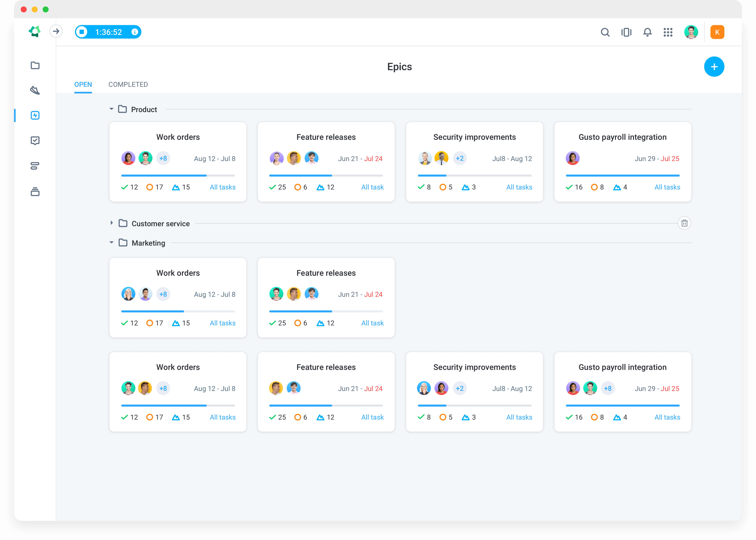Image resolution: width=756 pixels, height=540 pixels.
Task: Reveal more assignees via the +8 badge
Action: pos(163,158)
